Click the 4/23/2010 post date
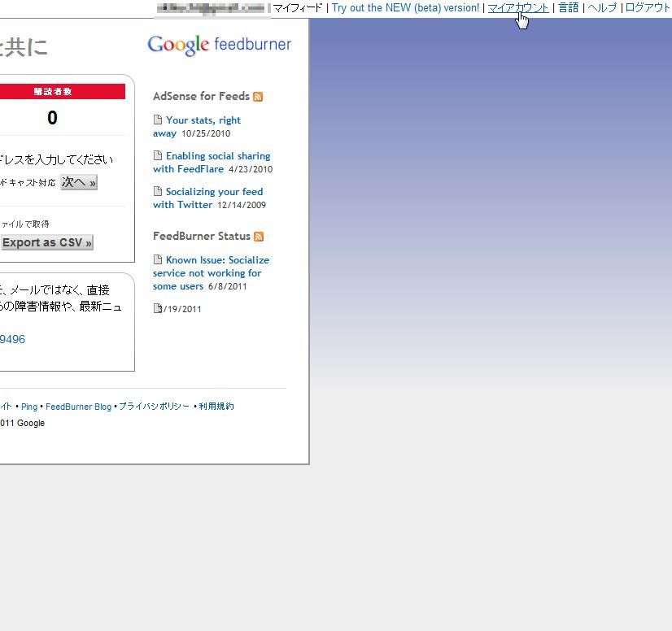The image size is (672, 631). [x=251, y=169]
